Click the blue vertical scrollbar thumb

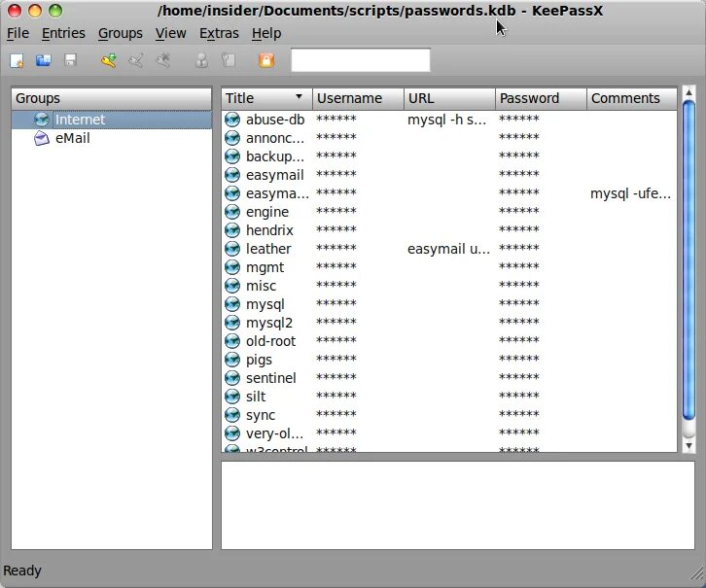(688, 260)
